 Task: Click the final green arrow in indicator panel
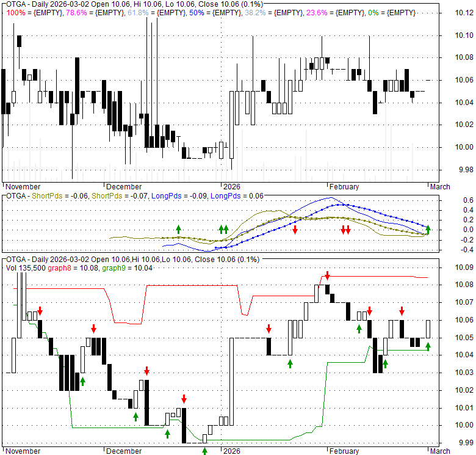point(428,230)
